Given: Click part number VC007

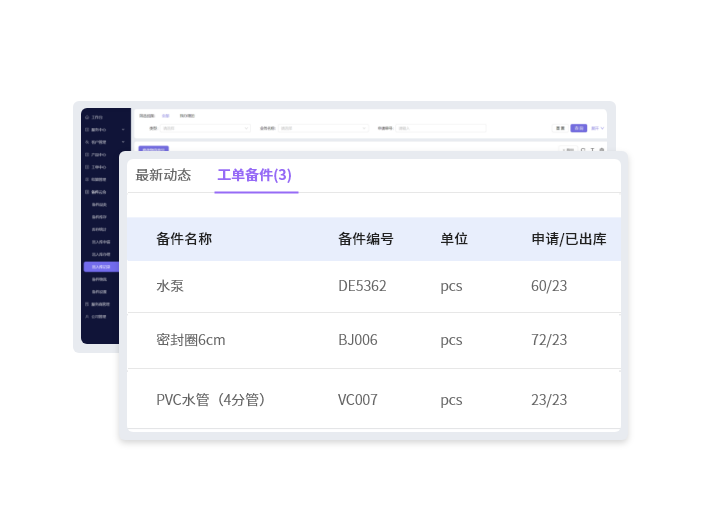Looking at the screenshot, I should click(358, 400).
